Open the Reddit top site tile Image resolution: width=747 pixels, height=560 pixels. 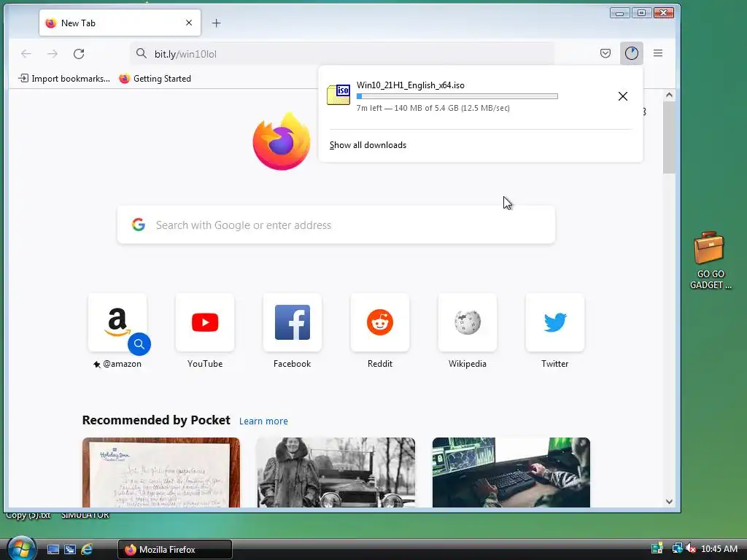click(379, 322)
